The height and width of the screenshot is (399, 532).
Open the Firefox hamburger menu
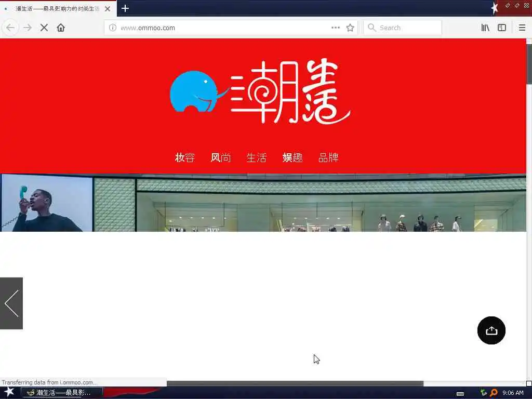[522, 28]
